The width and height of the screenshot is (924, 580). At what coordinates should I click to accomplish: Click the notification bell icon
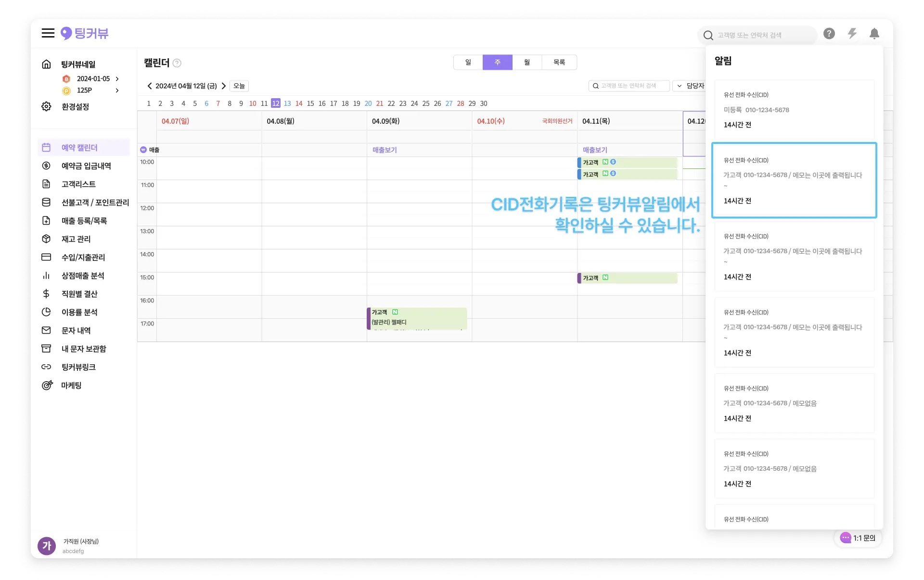coord(874,34)
